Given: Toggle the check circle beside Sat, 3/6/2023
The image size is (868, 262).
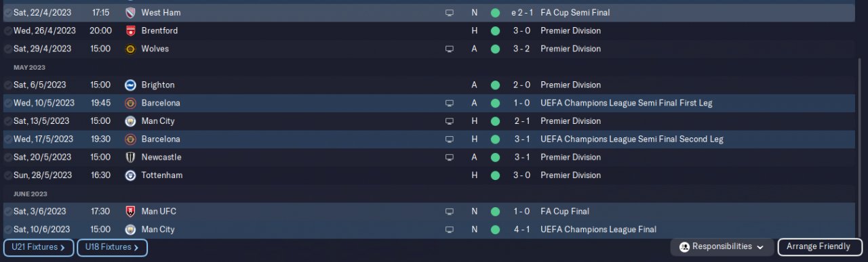Looking at the screenshot, I should [7, 211].
